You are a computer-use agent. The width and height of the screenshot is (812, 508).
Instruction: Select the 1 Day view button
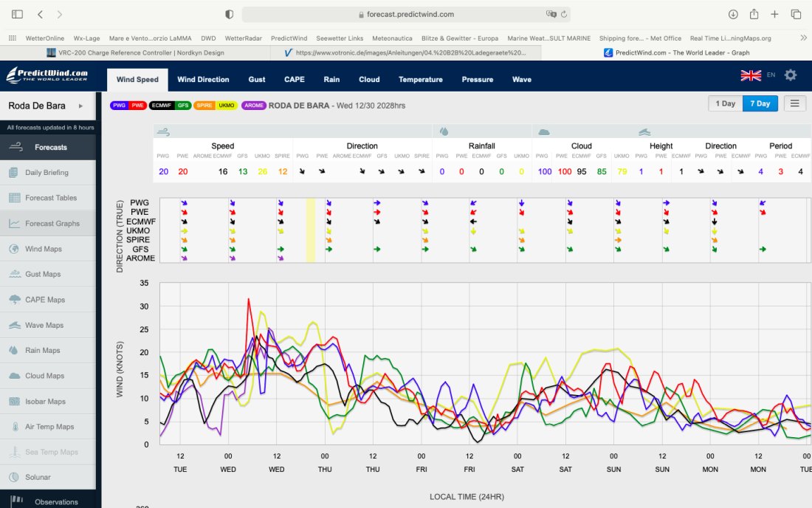click(725, 103)
